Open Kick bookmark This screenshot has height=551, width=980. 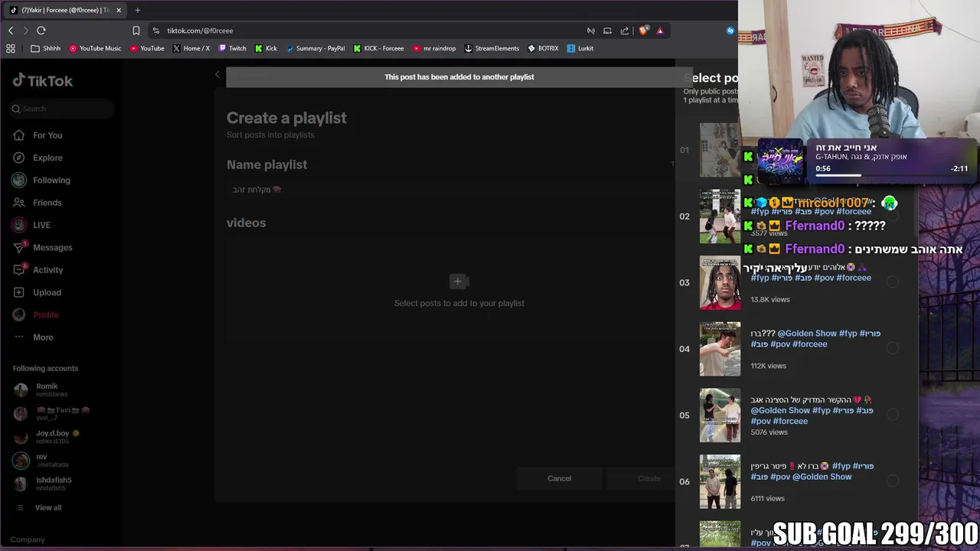click(x=266, y=48)
